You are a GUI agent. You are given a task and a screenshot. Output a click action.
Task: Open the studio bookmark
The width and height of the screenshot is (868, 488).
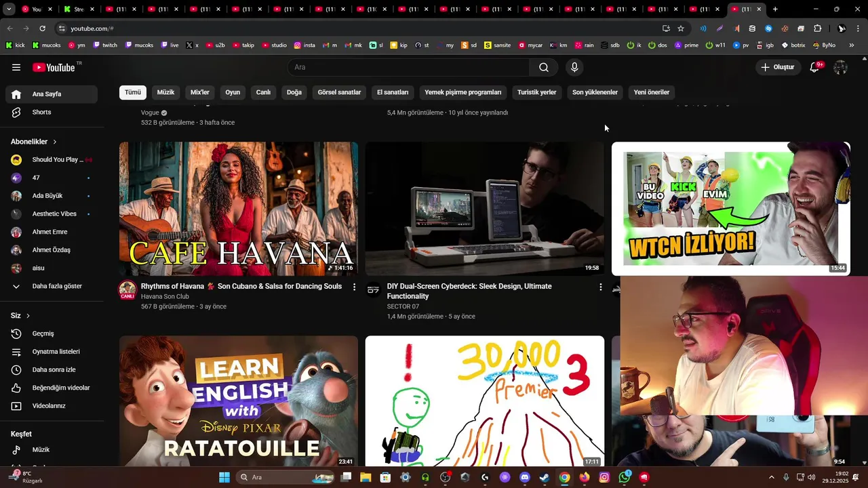(275, 45)
